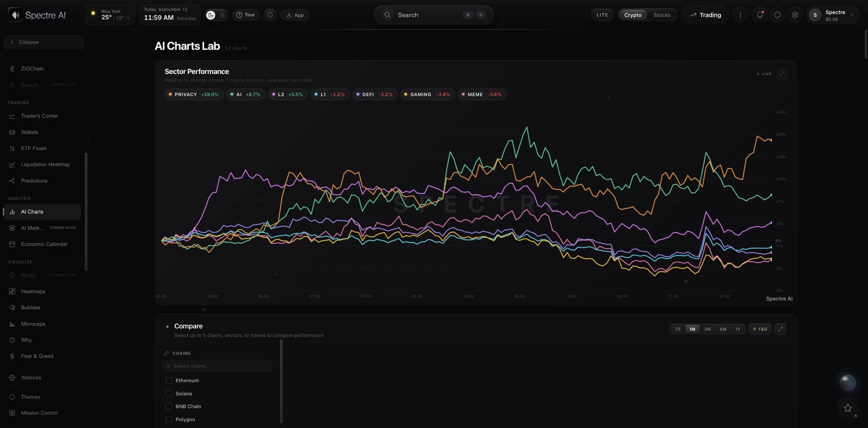Toggle L1 sector chip
This screenshot has height=428, width=868.
pos(330,95)
